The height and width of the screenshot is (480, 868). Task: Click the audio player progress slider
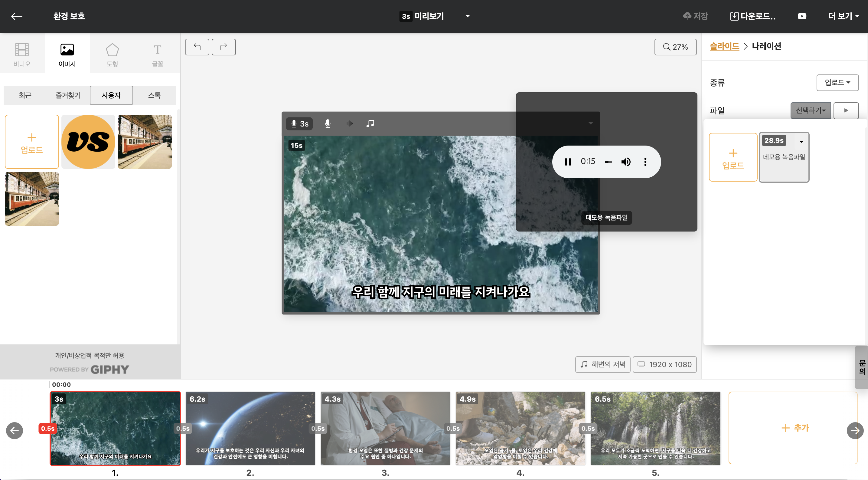[x=608, y=162]
